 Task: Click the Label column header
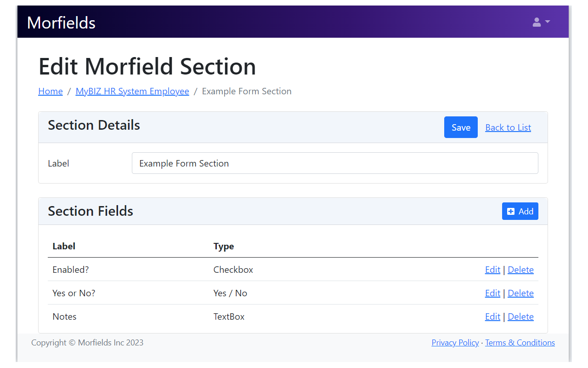64,246
